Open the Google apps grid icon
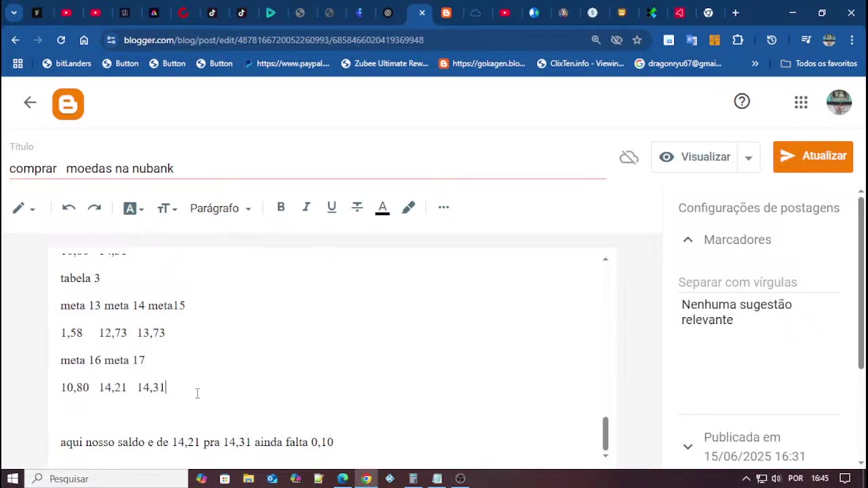The width and height of the screenshot is (868, 488). 801,102
